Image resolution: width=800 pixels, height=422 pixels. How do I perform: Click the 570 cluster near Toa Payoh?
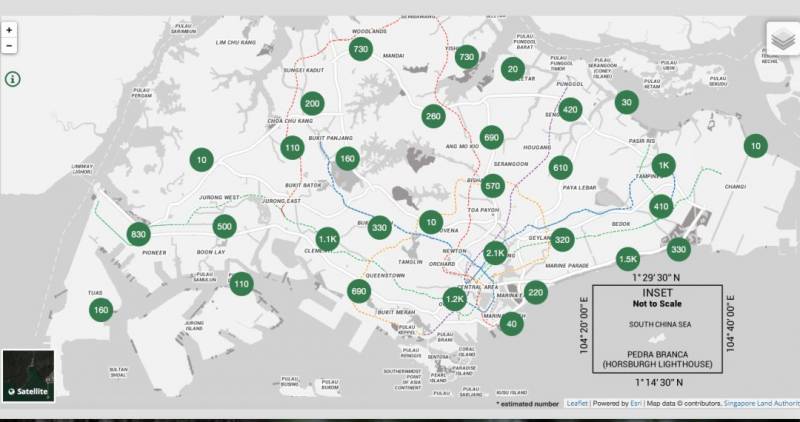click(x=492, y=185)
